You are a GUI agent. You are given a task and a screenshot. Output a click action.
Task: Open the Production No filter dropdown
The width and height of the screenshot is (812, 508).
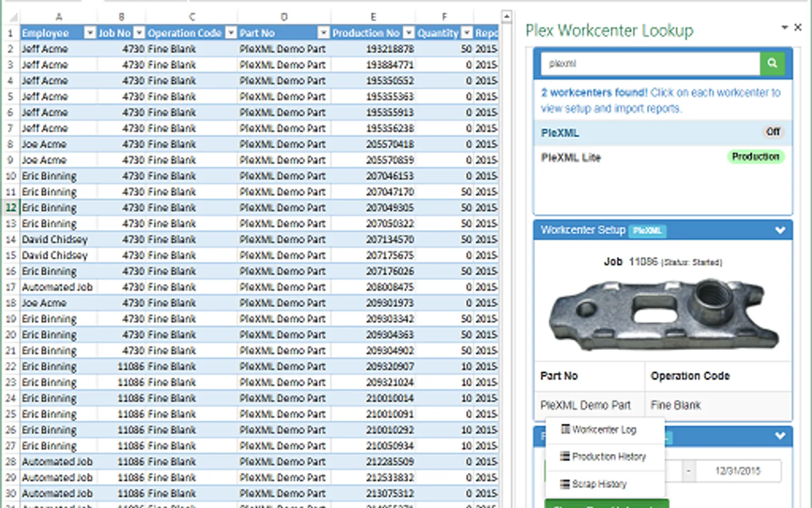[409, 33]
